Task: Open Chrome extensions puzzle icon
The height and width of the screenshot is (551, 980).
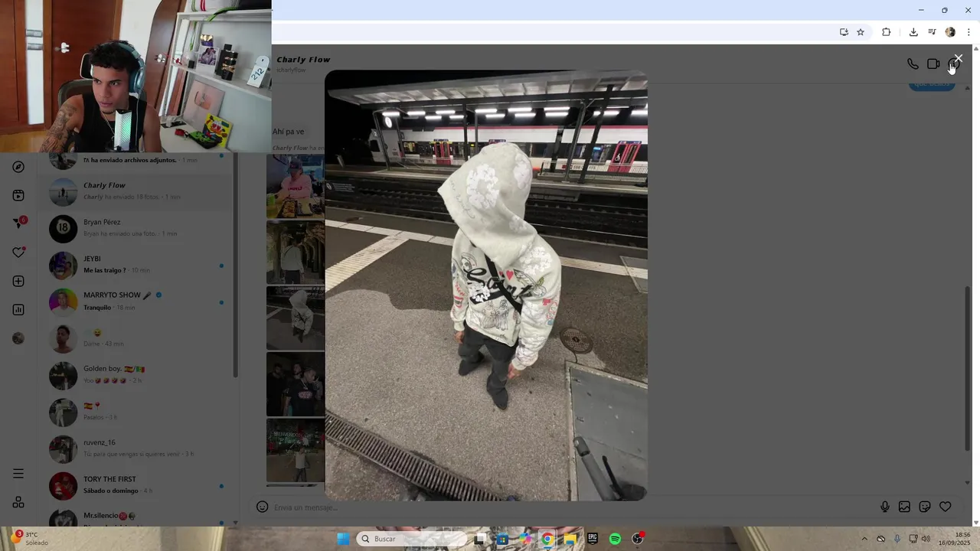Action: pos(886,32)
